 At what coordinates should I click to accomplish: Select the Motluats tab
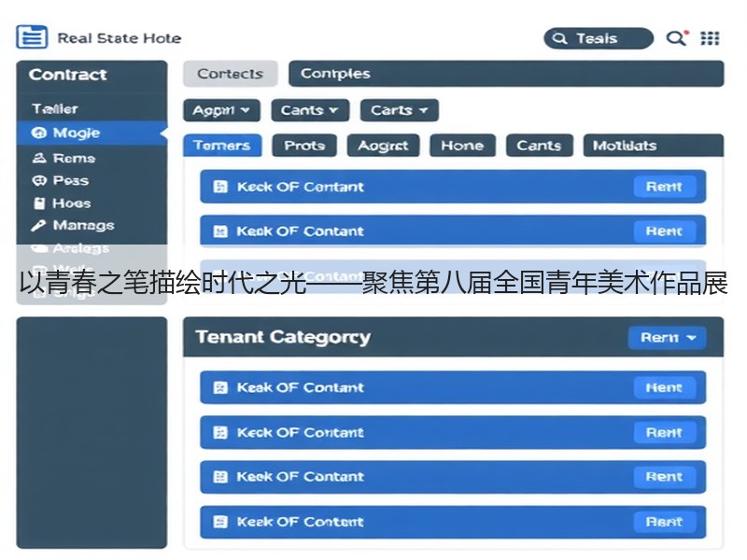(653, 146)
